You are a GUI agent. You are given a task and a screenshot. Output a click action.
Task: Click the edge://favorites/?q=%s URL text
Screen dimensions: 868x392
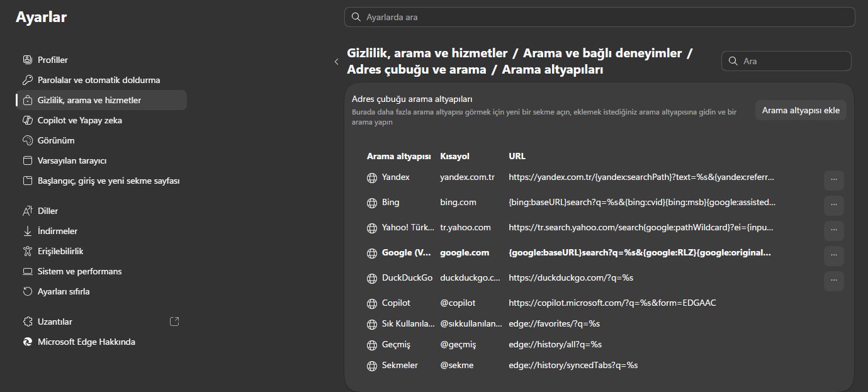click(555, 324)
